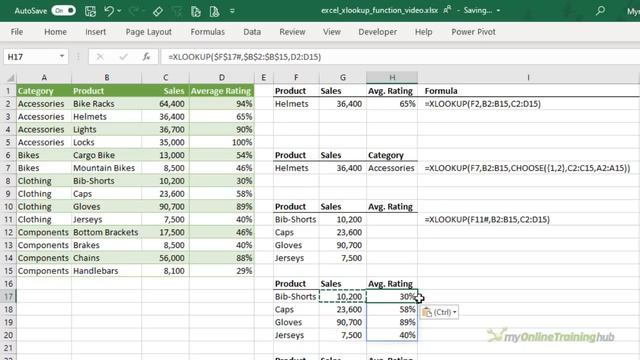Select the Category header in cell H6
This screenshot has width=640, height=360.
point(392,155)
